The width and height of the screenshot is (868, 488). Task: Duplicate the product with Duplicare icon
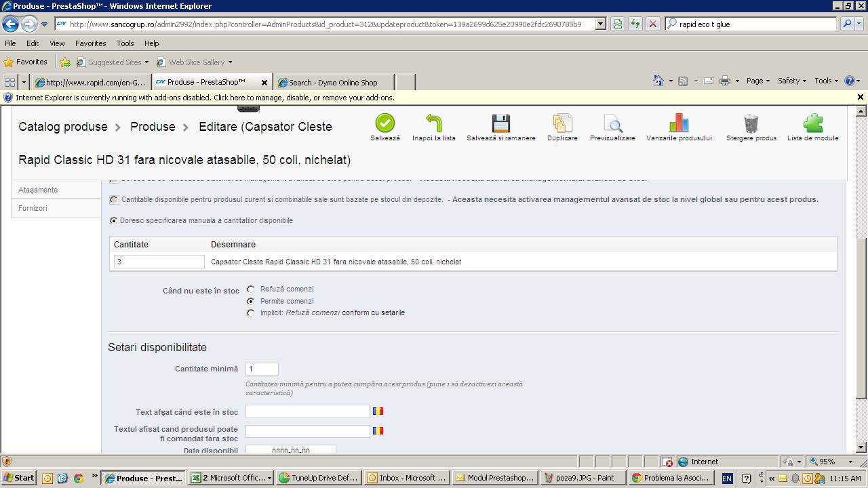[x=562, y=123]
